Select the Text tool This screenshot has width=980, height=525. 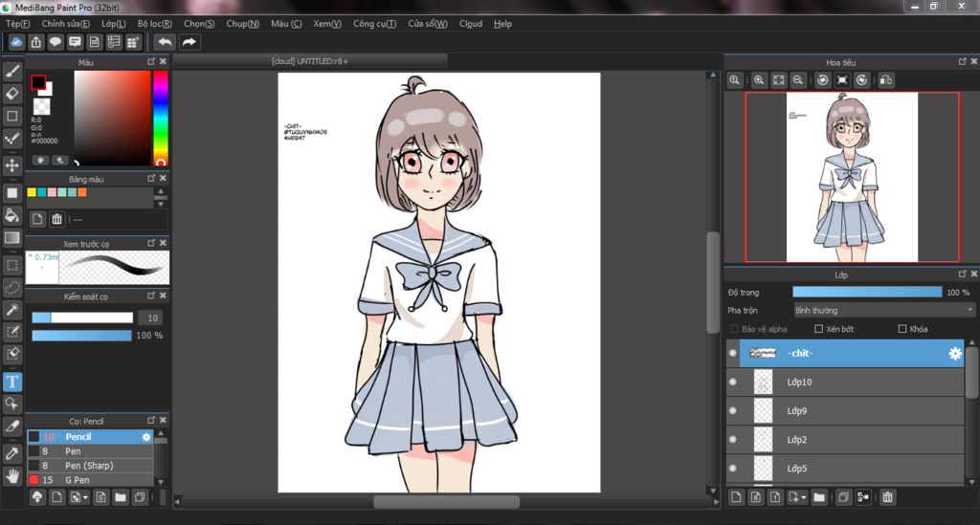12,382
